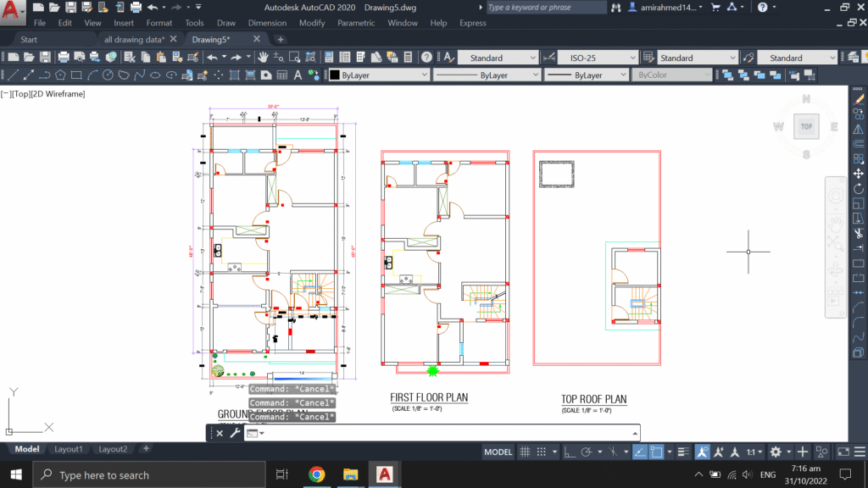Image resolution: width=868 pixels, height=488 pixels.
Task: Select the Hatch tool
Action: pyautogui.click(x=234, y=75)
